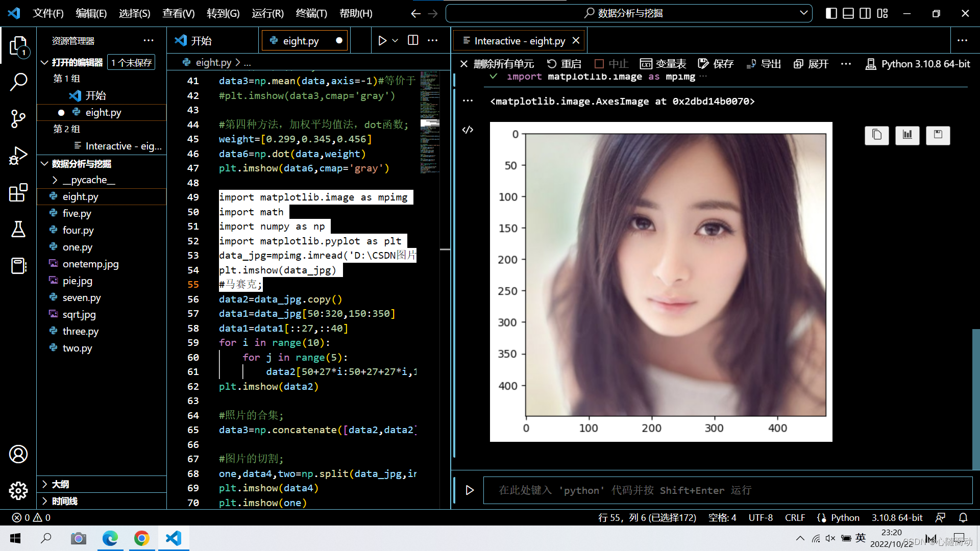The width and height of the screenshot is (980, 551).
Task: Toggle the bottom panel layout button
Action: 848,13
